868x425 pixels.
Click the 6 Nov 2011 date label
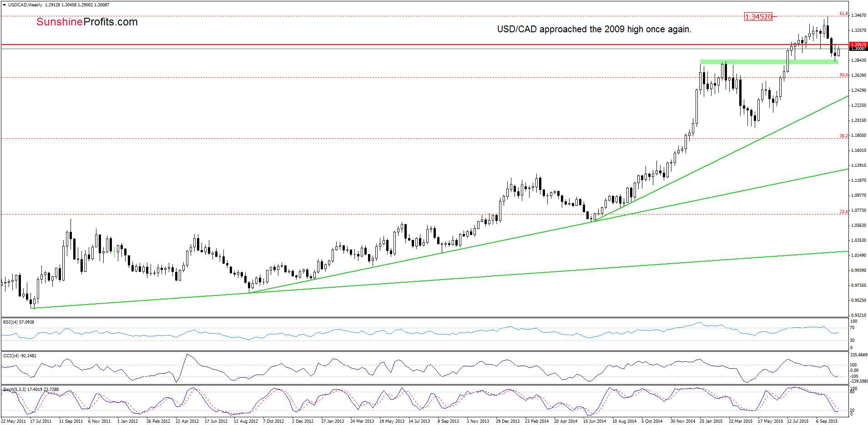[x=100, y=421]
